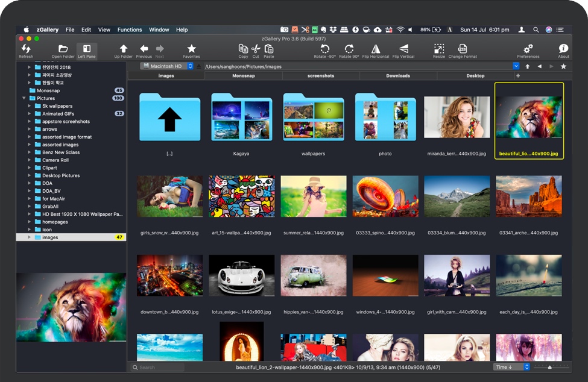Open the Functions menu
588x382 pixels.
click(130, 30)
